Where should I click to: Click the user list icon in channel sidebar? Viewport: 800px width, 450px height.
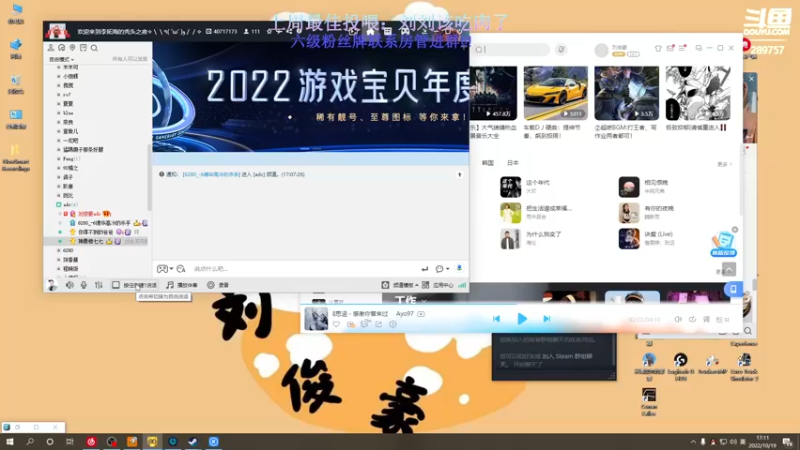coord(51,48)
